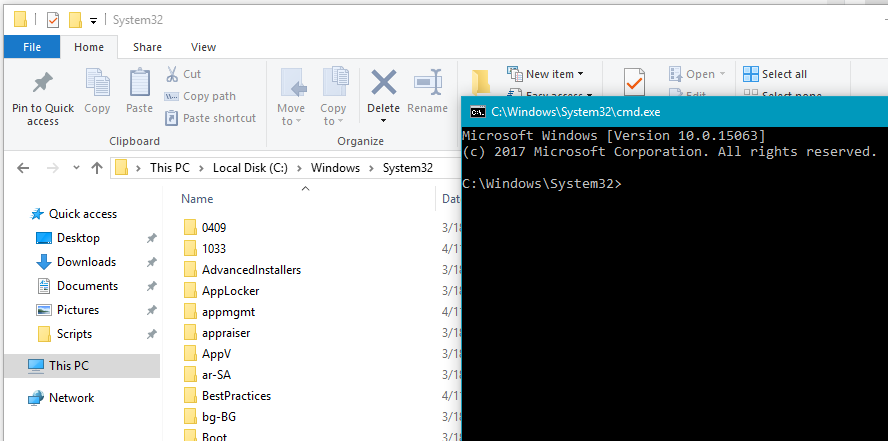Click the Pin to Quick access icon
Image resolution: width=888 pixels, height=441 pixels.
point(42,85)
